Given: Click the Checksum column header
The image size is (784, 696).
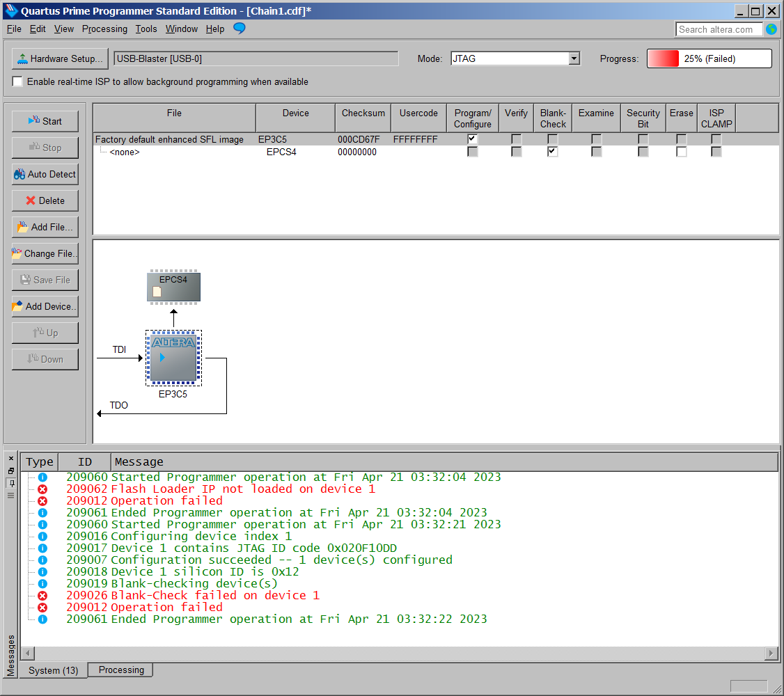Looking at the screenshot, I should click(x=363, y=118).
